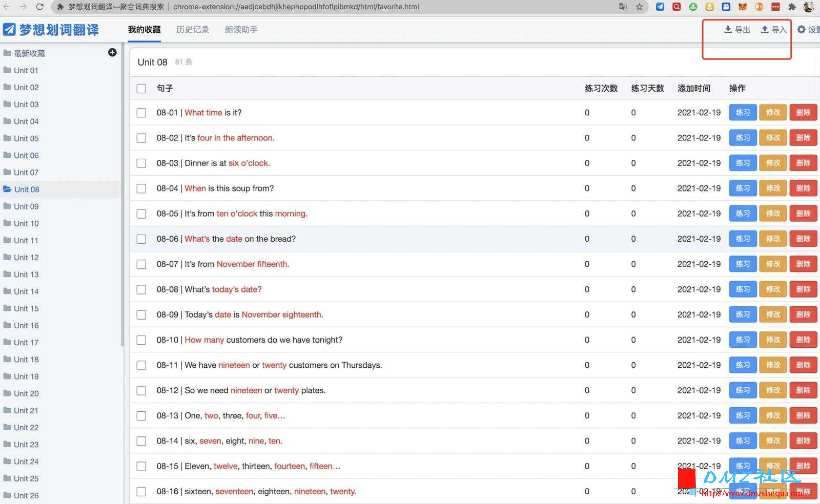820x504 pixels.
Task: Click sentence 'When is this soup from?'
Action: pyautogui.click(x=229, y=188)
